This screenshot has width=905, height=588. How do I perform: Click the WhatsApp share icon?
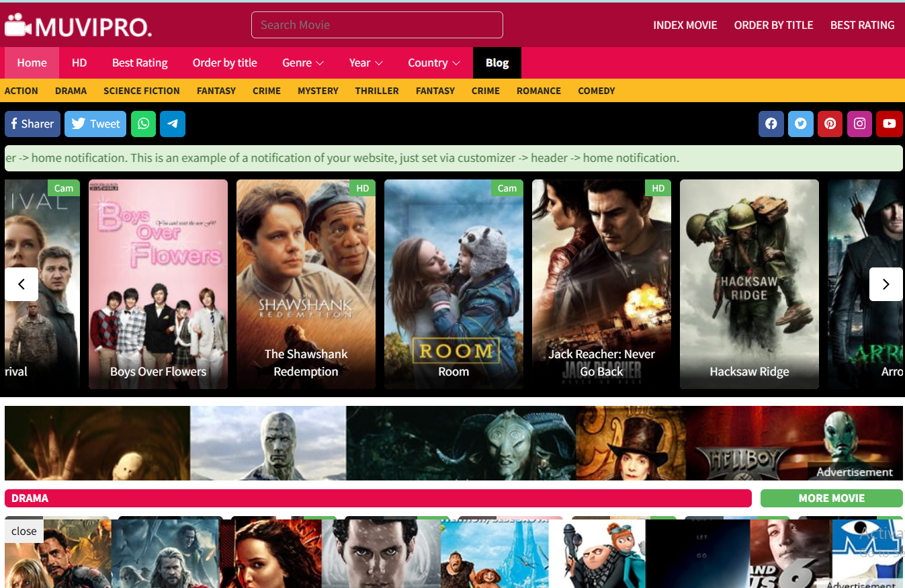(x=143, y=124)
